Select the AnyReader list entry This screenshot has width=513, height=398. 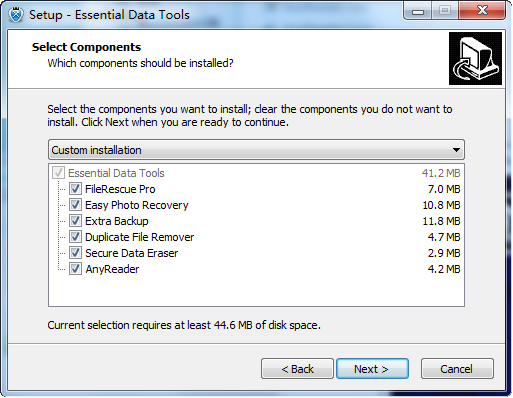click(112, 269)
